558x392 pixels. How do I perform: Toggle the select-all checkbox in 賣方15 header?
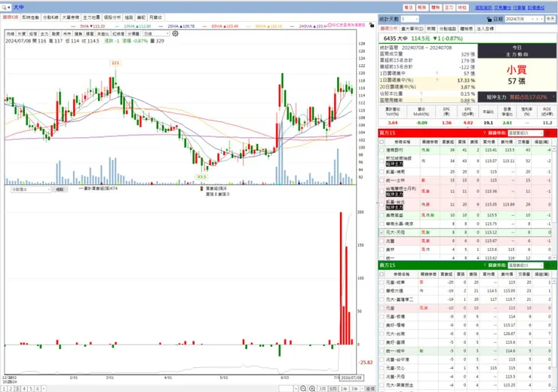[x=382, y=274]
